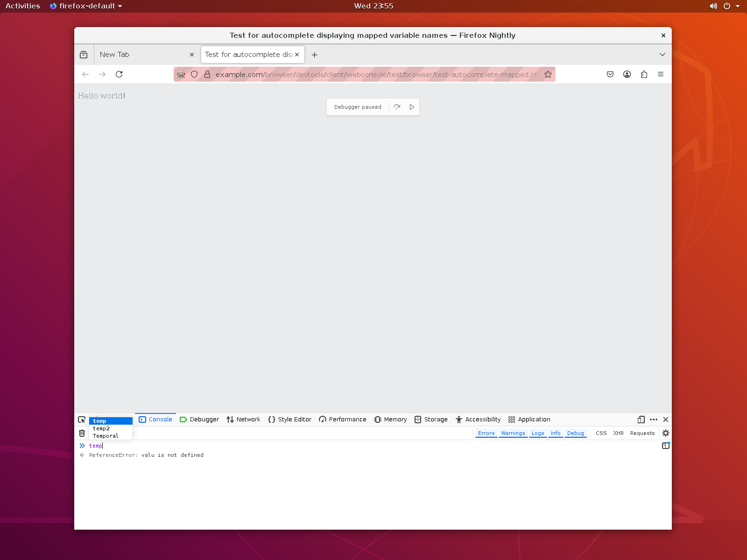Switch to the Debugger tab
This screenshot has height=560, width=747.
pos(199,420)
